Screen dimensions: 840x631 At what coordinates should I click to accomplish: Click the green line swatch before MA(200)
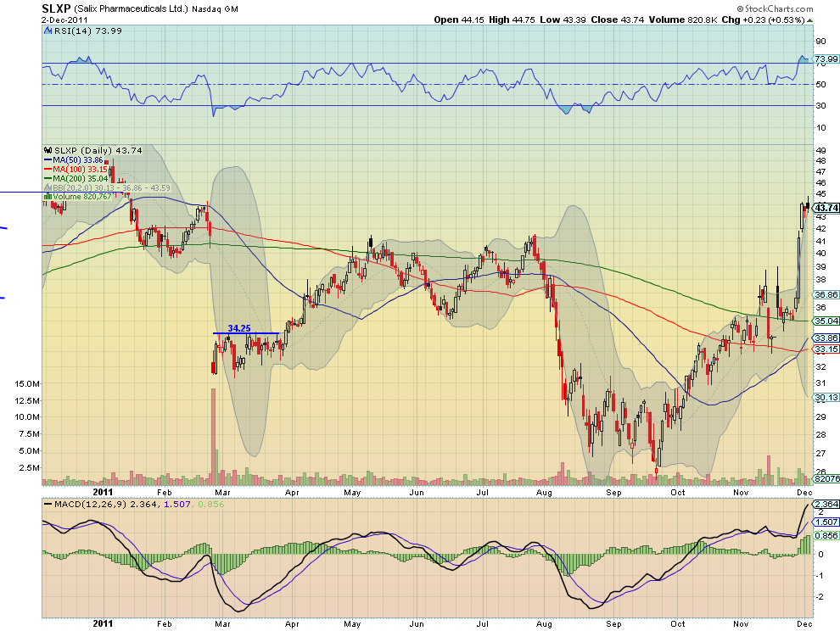point(48,178)
